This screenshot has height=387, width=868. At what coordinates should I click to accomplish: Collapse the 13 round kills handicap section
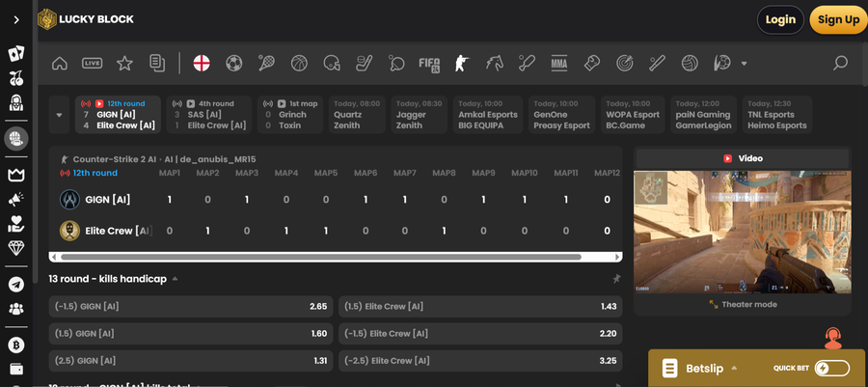176,279
